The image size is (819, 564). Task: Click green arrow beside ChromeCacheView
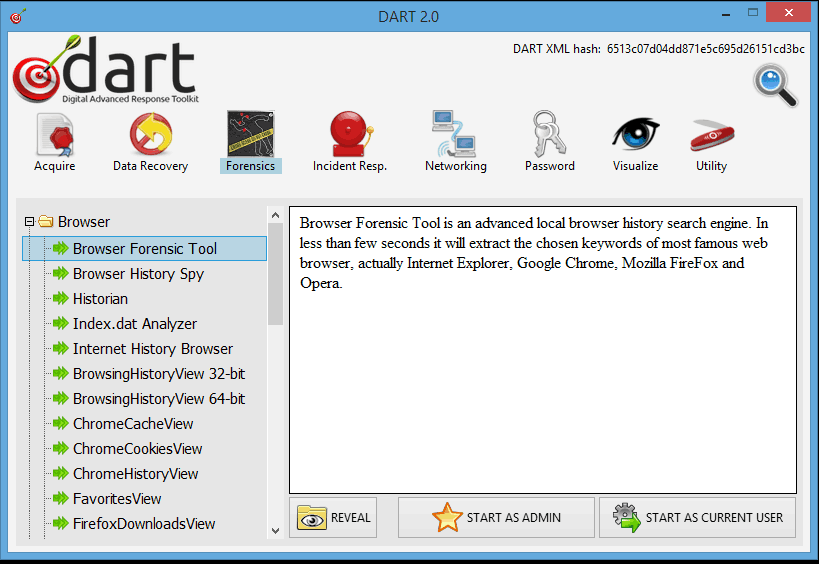pos(61,424)
